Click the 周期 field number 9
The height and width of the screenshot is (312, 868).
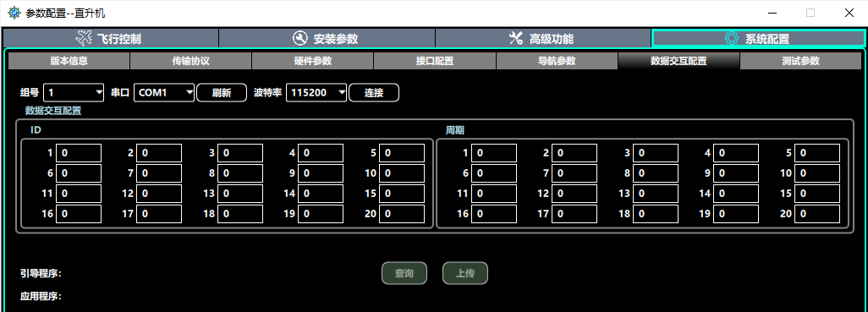[736, 173]
